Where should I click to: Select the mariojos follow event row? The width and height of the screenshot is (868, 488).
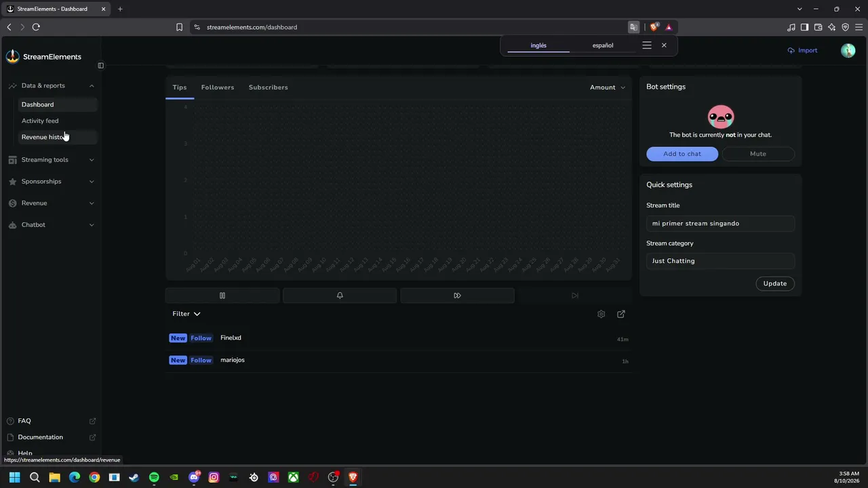tap(399, 361)
